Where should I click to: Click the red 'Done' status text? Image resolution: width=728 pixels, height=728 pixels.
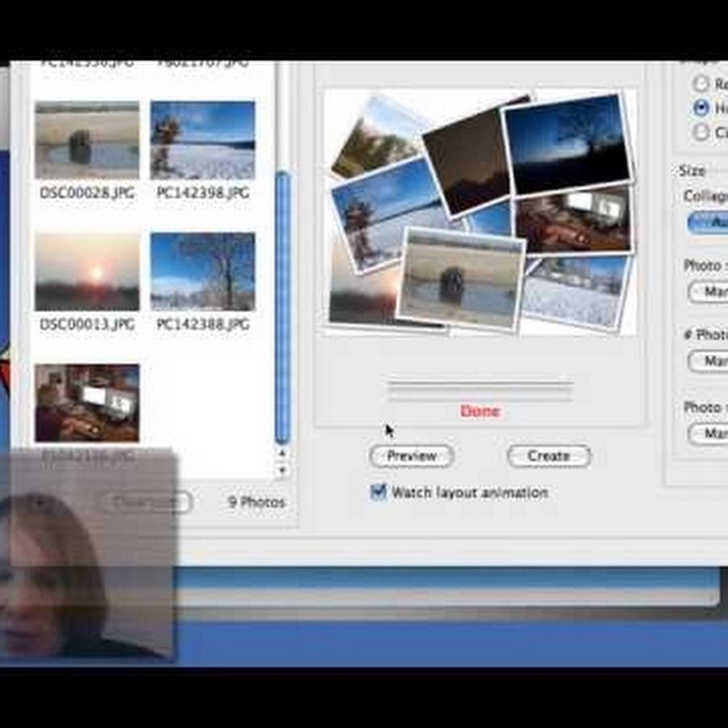tap(480, 412)
